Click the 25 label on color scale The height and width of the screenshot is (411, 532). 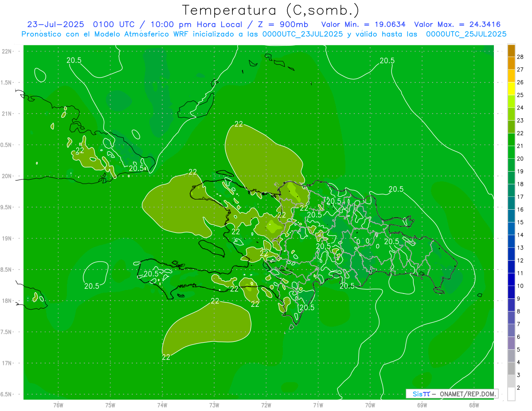point(520,95)
